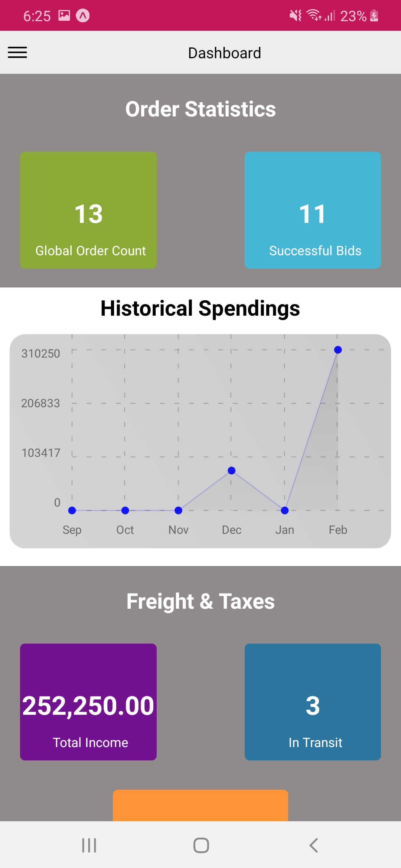Screen dimensions: 401x868
Task: Open the Global Order Count card
Action: (88, 210)
